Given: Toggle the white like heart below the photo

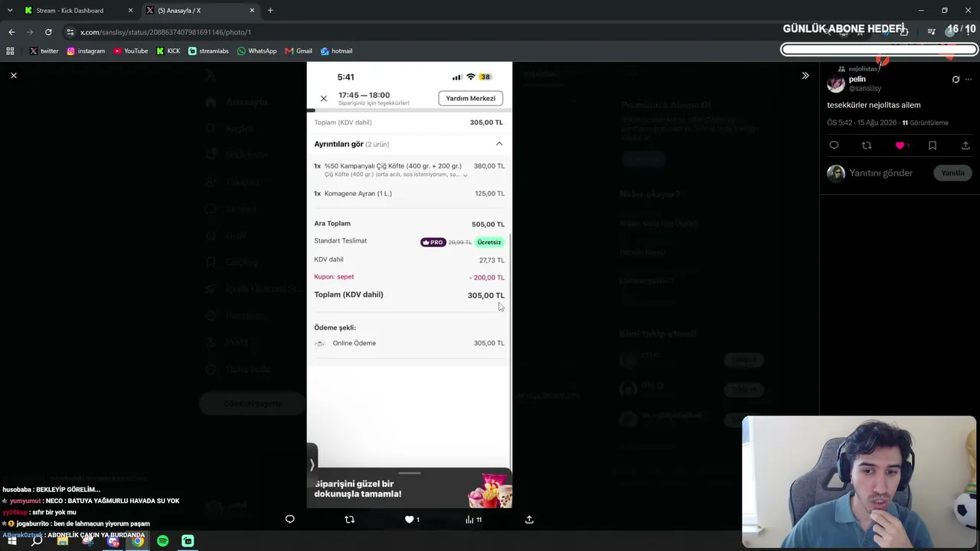Looking at the screenshot, I should pyautogui.click(x=410, y=520).
